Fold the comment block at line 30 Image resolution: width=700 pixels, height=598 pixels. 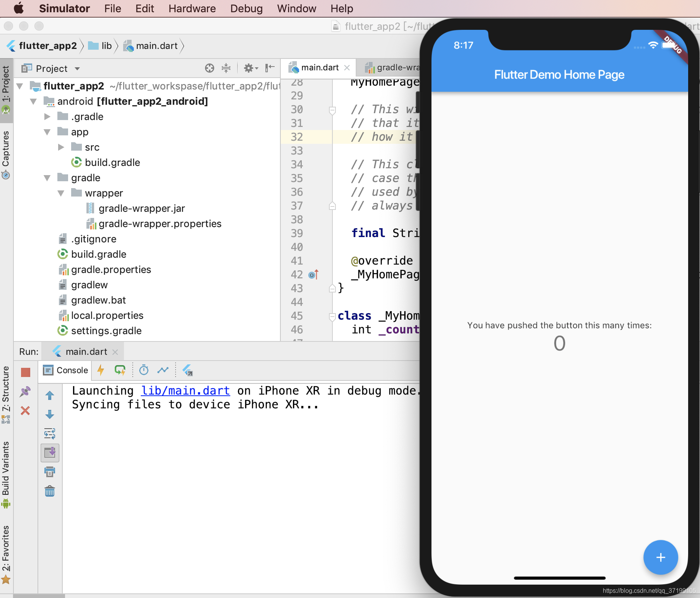tap(332, 110)
